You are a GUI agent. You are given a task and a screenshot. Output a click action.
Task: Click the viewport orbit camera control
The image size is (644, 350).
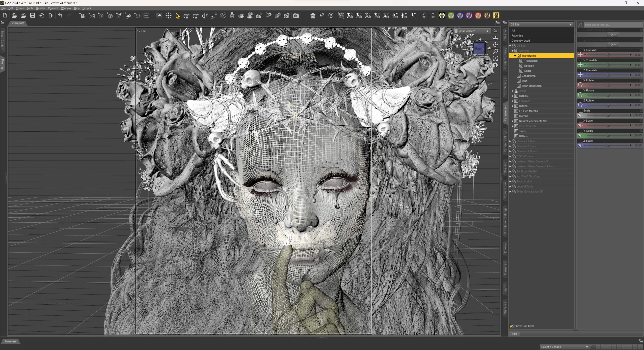click(495, 38)
